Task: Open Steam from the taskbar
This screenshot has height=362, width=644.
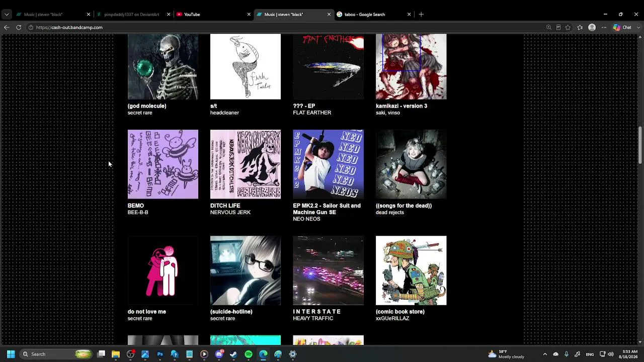Action: coord(233,354)
